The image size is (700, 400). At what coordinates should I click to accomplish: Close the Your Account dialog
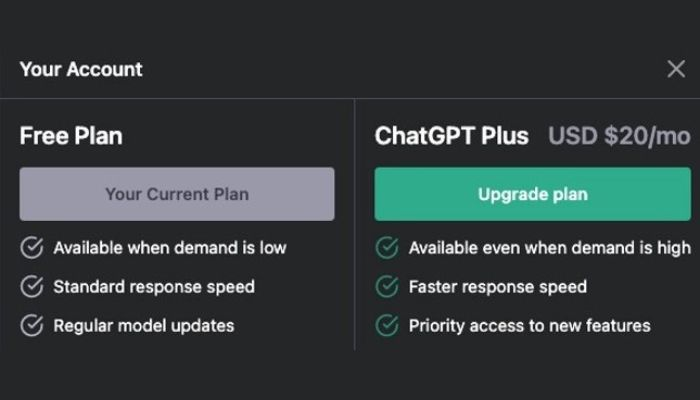(676, 69)
